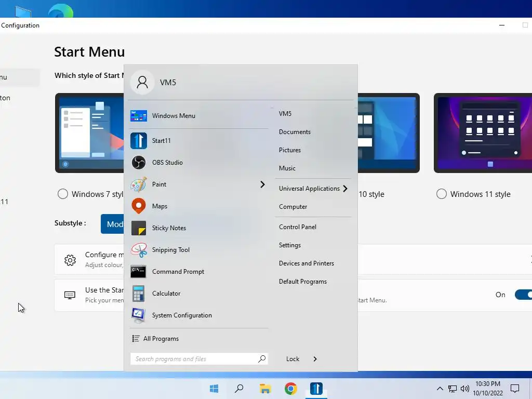
Task: Select Windows 7 style radio button
Action: [63, 194]
